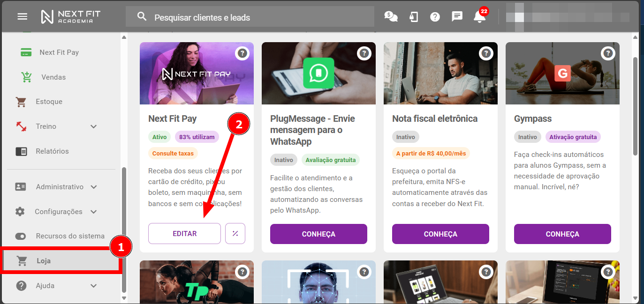This screenshot has width=644, height=304.
Task: Click the Avaliação gratuita tag
Action: tap(331, 160)
